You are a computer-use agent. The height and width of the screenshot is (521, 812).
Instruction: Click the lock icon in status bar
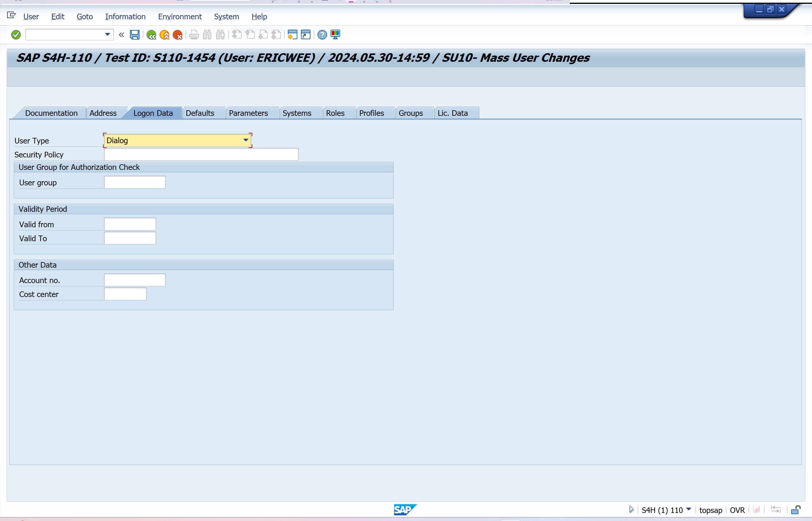[795, 510]
